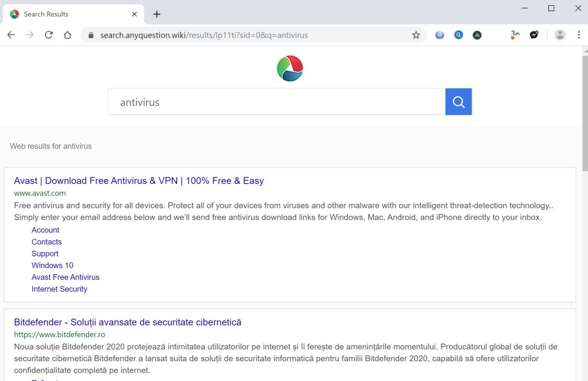Bookmark this page with the star
This screenshot has height=381, width=588.
click(416, 35)
